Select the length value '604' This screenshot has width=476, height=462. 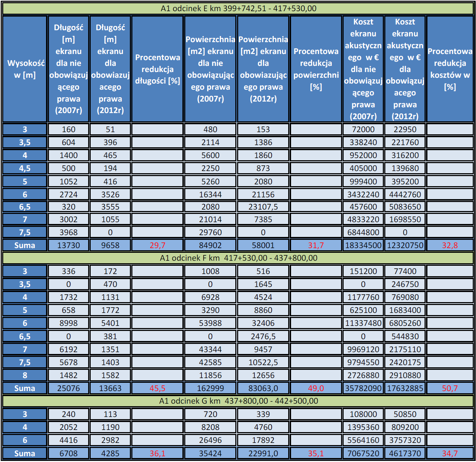68,142
